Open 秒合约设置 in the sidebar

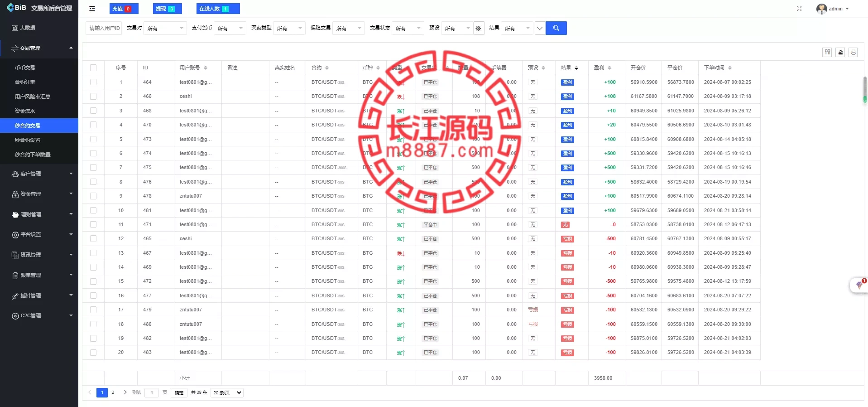39,140
